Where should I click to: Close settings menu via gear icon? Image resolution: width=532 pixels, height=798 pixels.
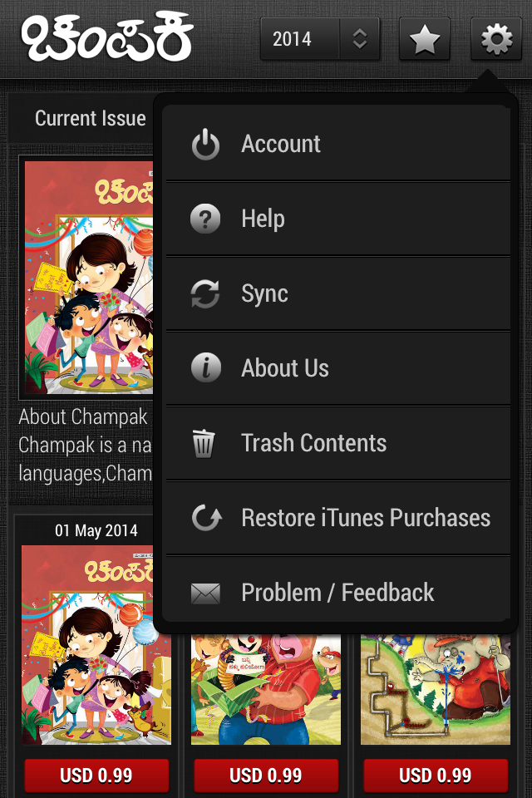point(496,39)
